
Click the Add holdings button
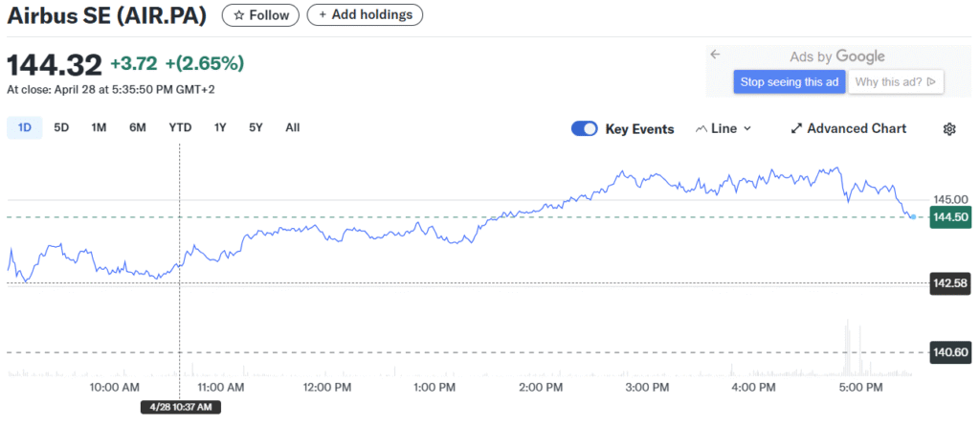365,15
